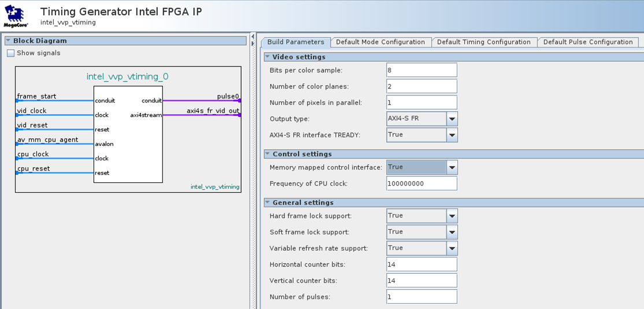The image size is (644, 309).
Task: Collapse the Video settings section
Action: coord(268,57)
